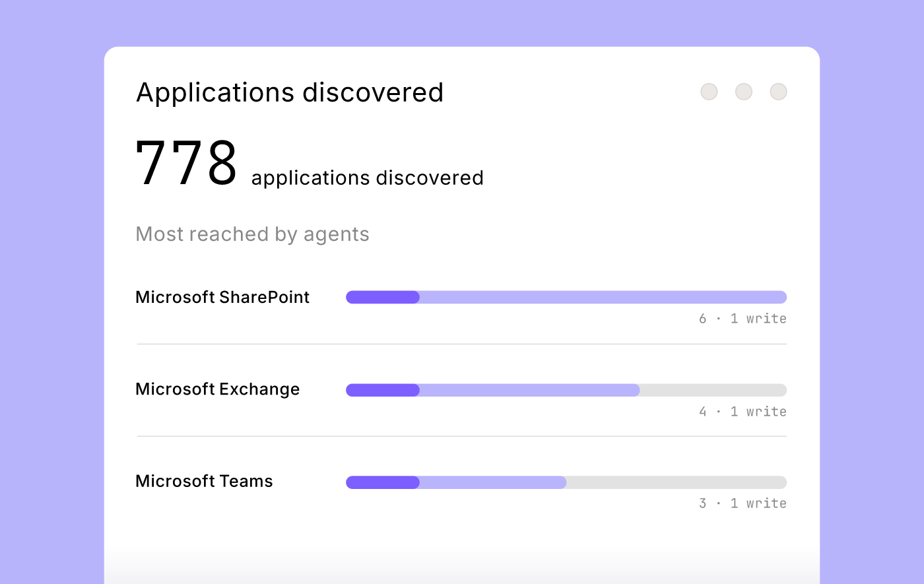This screenshot has width=924, height=584.
Task: Select the Microsoft Exchange row label
Action: coord(218,389)
